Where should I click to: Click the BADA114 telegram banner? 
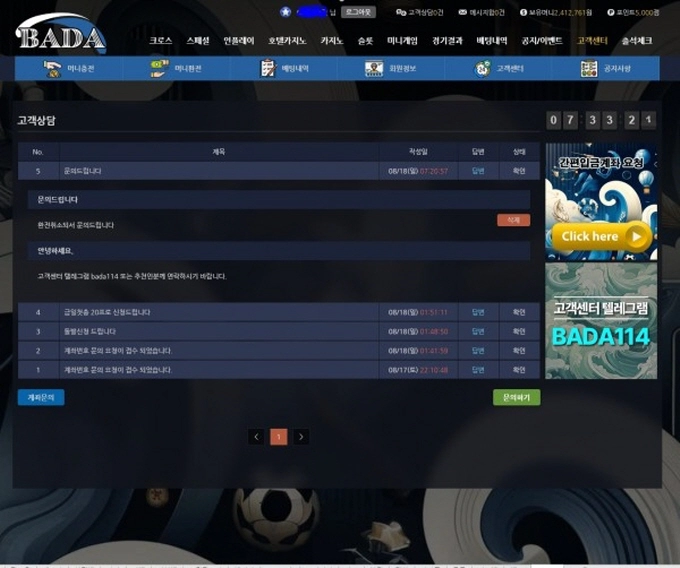pos(601,321)
